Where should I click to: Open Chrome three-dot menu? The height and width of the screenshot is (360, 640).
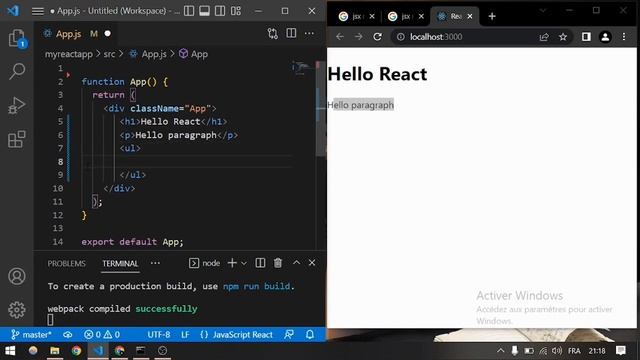coord(624,37)
